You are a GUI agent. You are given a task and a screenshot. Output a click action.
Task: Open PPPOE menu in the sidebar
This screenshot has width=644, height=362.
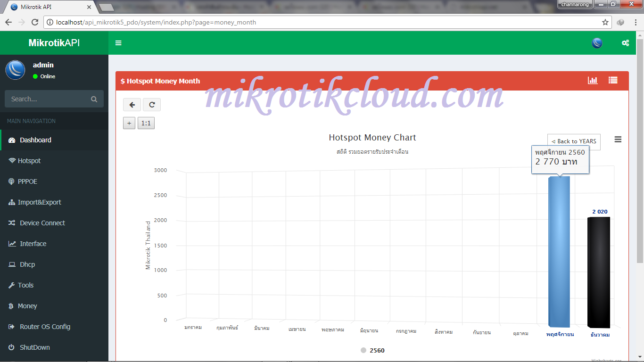54,181
